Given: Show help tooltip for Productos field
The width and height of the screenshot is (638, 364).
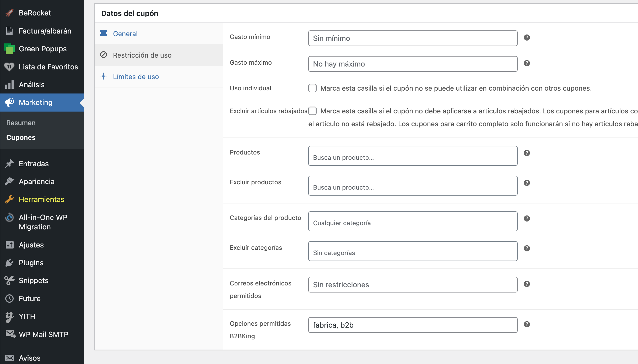Looking at the screenshot, I should tap(527, 153).
